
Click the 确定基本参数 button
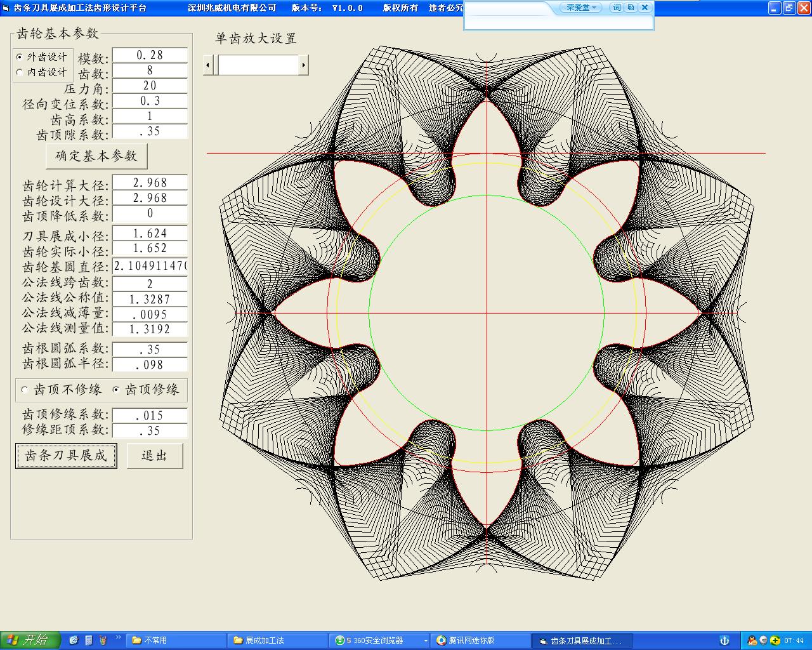coord(96,156)
